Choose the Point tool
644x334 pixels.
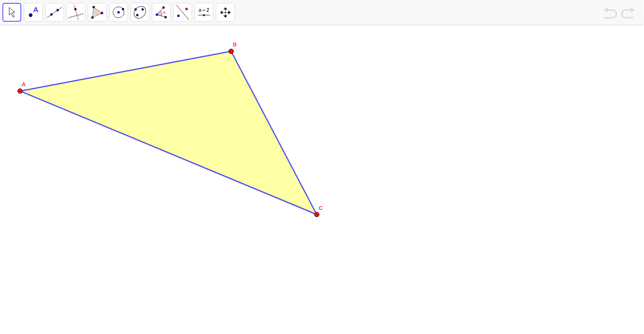(x=33, y=12)
